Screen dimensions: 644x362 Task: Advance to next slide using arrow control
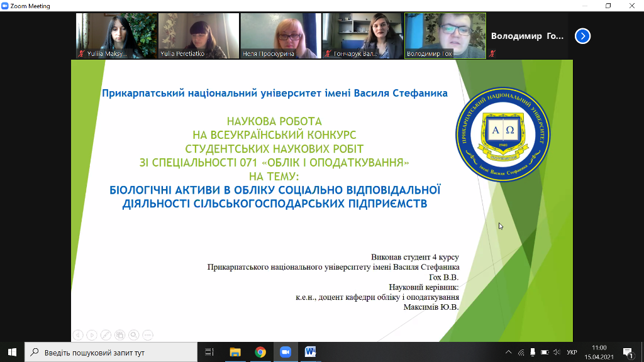92,335
